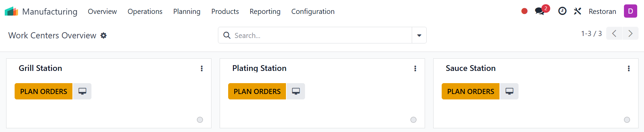
Task: Click Plan Orders for Sauce Station
Action: pos(471,91)
